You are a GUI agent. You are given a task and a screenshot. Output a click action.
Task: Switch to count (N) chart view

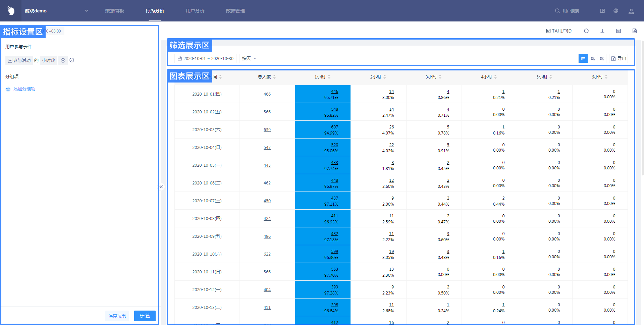592,59
